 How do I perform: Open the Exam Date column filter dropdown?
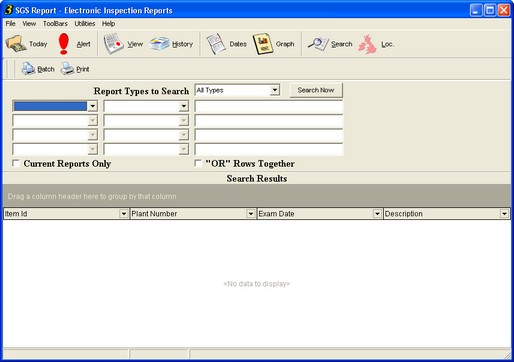click(377, 214)
